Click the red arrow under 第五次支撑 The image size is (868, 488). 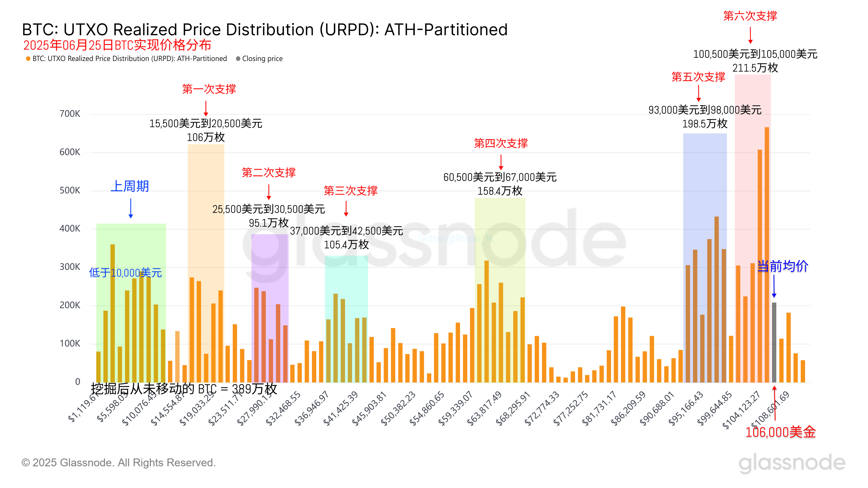tap(698, 93)
